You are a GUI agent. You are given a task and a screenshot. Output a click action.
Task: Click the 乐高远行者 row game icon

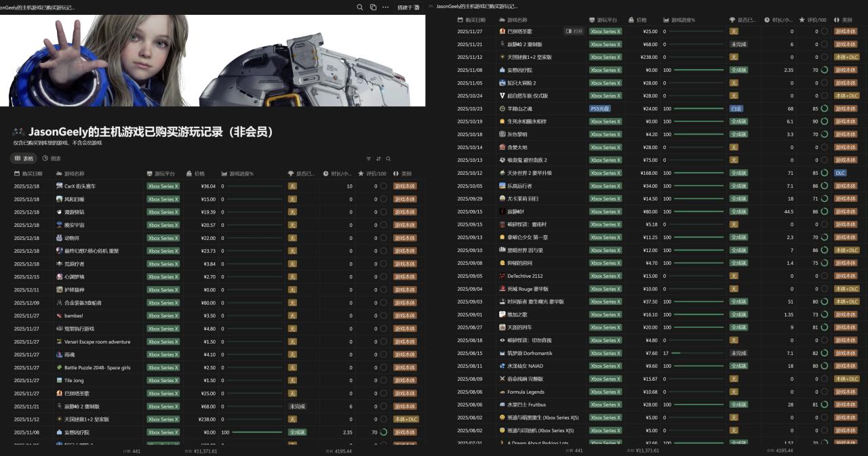point(502,186)
